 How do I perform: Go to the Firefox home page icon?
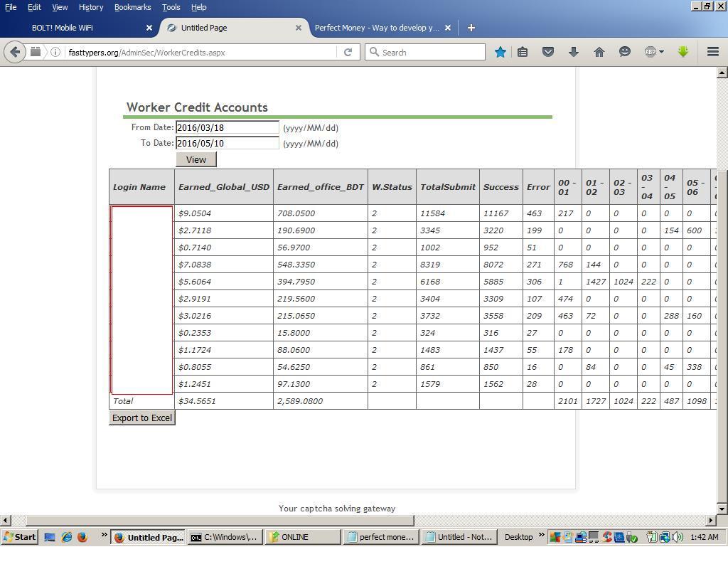[x=599, y=52]
